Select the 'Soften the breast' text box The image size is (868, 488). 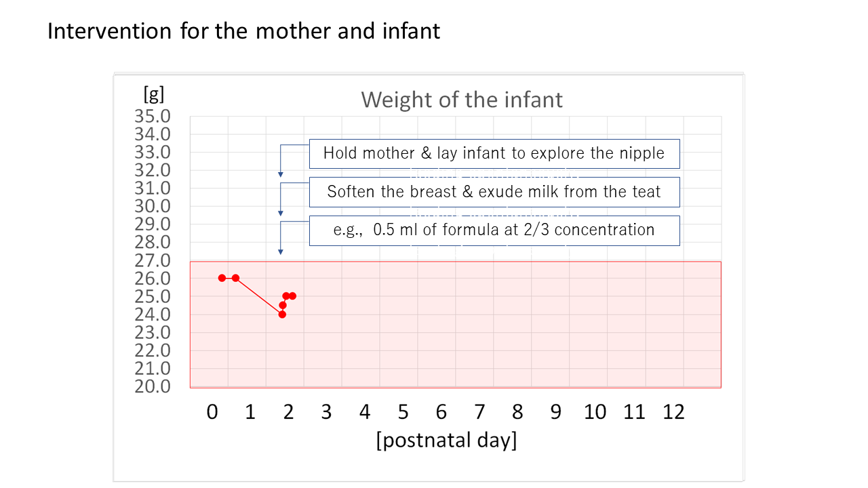(494, 192)
